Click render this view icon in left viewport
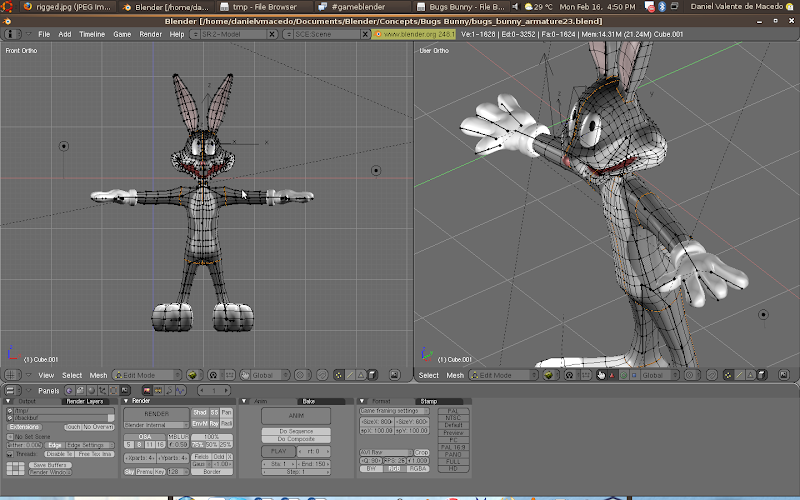Image resolution: width=800 pixels, height=500 pixels. (394, 376)
